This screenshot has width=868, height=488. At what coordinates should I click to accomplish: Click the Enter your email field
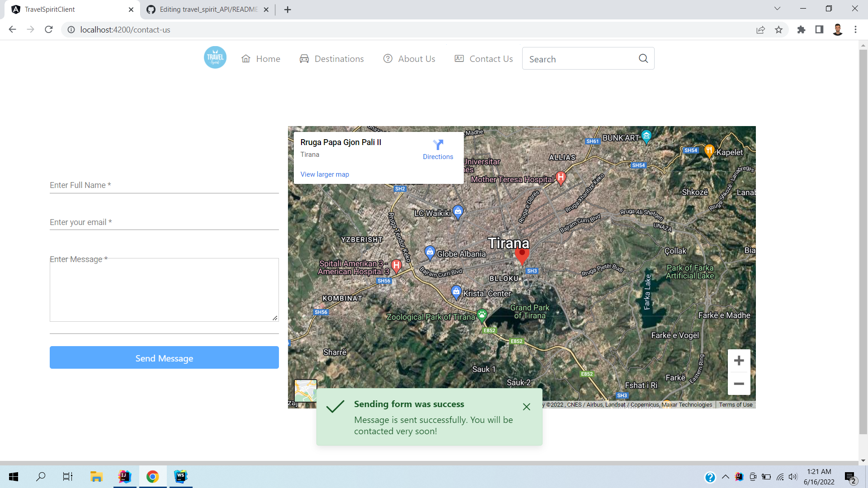[164, 222]
